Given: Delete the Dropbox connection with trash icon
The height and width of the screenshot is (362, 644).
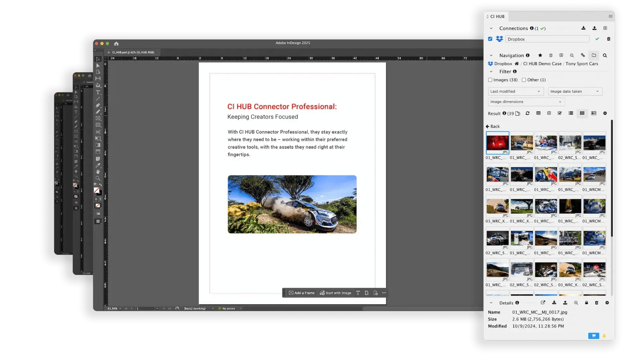Looking at the screenshot, I should 609,39.
